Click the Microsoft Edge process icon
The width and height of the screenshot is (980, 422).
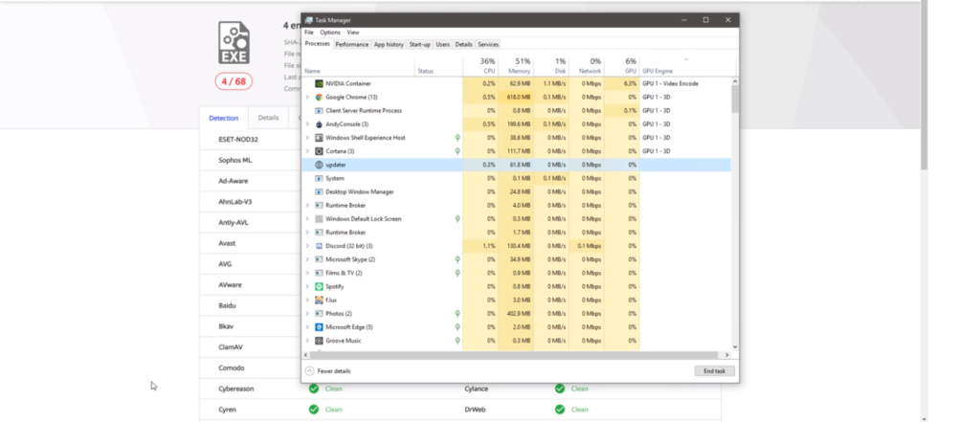pos(319,327)
